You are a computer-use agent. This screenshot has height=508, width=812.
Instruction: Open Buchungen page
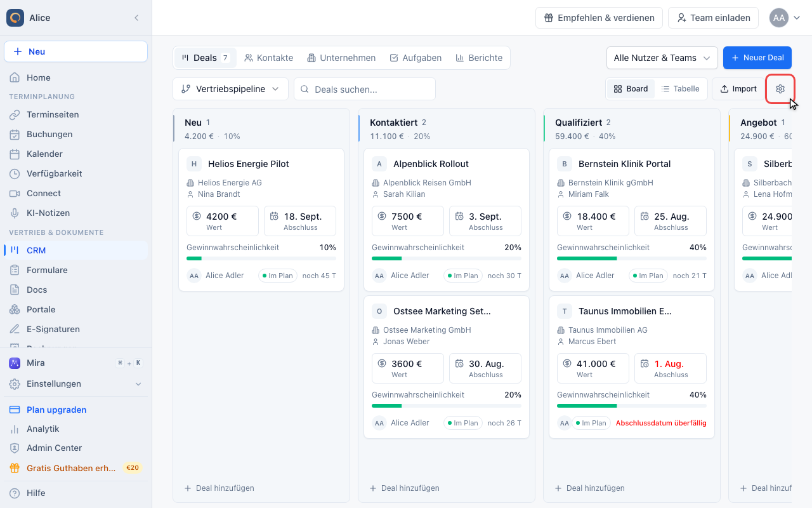(76, 135)
